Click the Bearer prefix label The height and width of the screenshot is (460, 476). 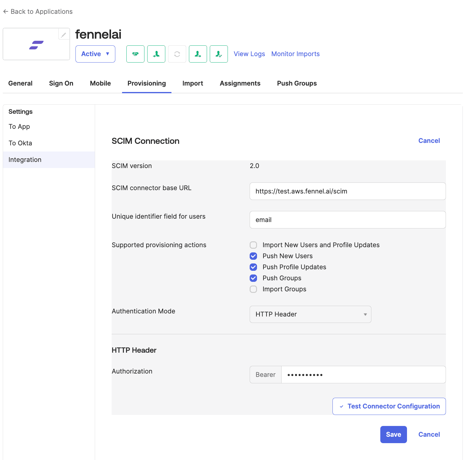coord(266,375)
